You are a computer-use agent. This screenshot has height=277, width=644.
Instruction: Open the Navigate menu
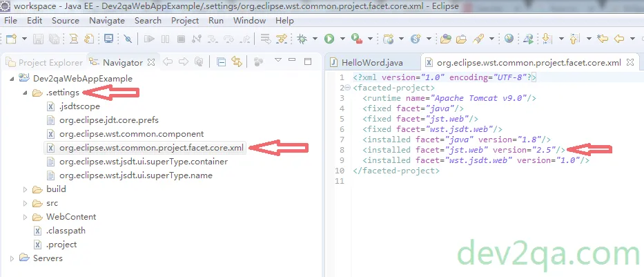coord(107,21)
